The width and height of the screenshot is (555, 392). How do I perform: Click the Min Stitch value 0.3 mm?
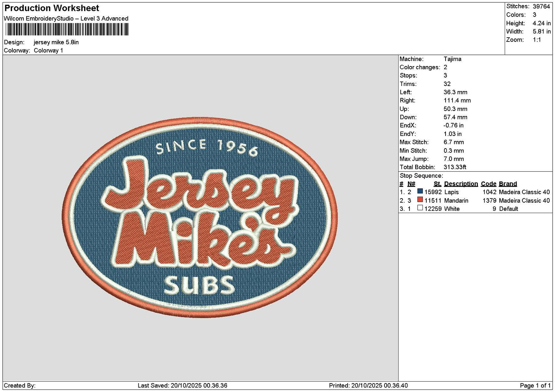click(454, 151)
